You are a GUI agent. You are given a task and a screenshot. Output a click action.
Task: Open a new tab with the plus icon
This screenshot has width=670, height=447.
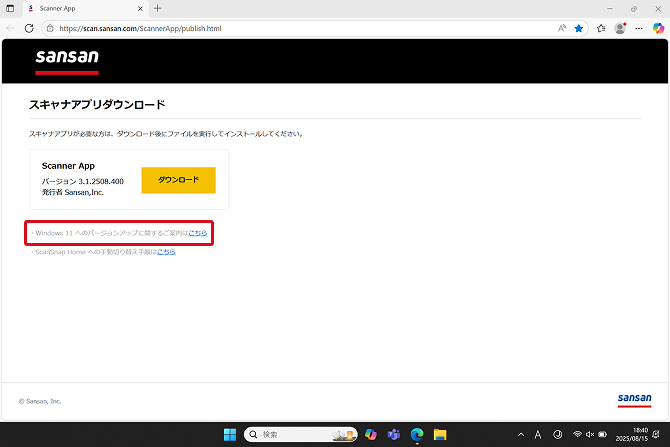(x=158, y=8)
